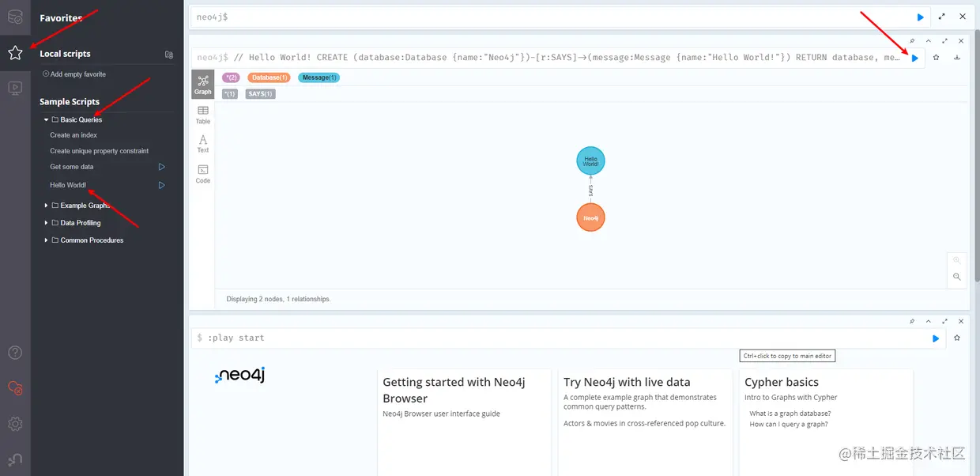
Task: Click new folder icon beside Local scripts
Action: (x=168, y=55)
